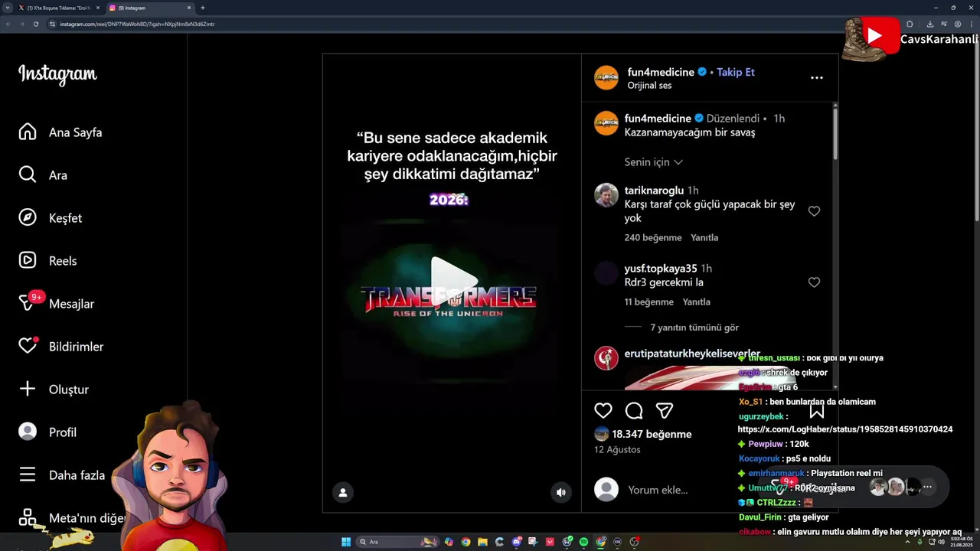Screen dimensions: 980x551
Task: Play the Transformers reel video
Action: point(453,282)
